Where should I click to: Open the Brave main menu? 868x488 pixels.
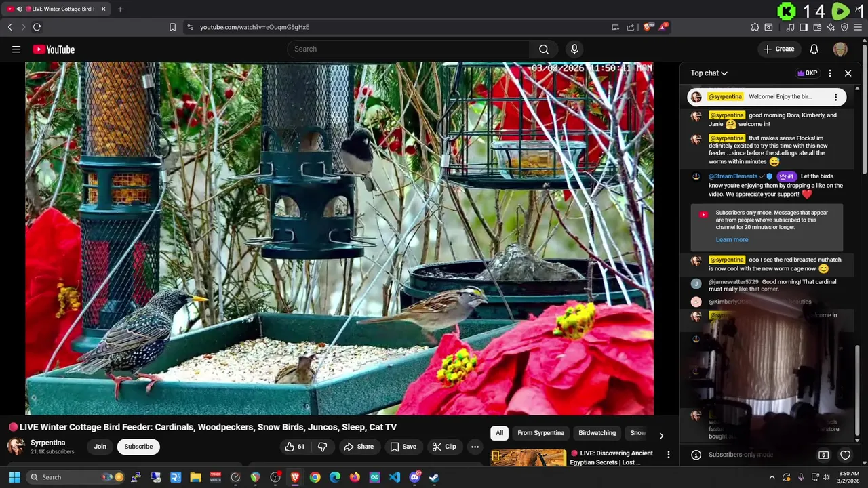pos(859,27)
